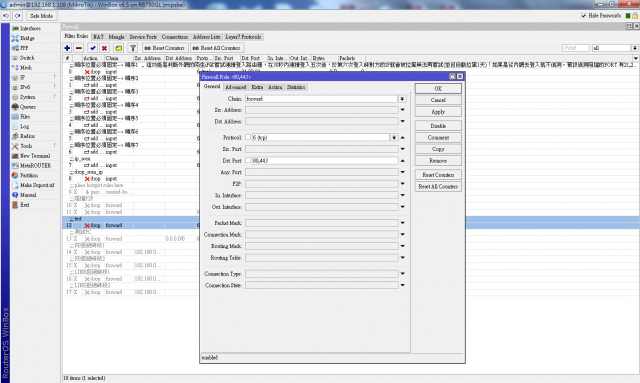
Task: Expand the Src. Port field
Action: [x=402, y=149]
